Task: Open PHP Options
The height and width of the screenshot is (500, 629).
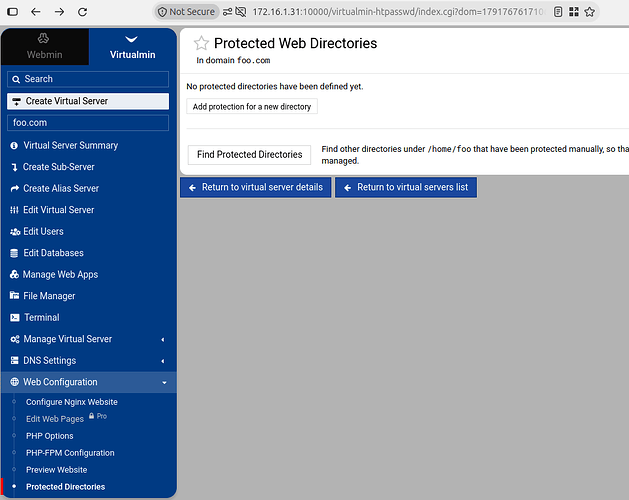Action: (50, 436)
